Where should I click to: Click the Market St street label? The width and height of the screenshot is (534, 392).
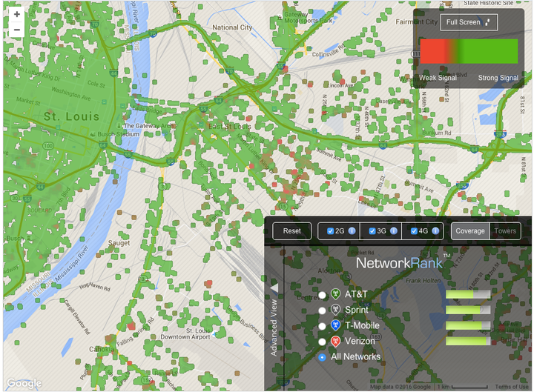tap(28, 101)
